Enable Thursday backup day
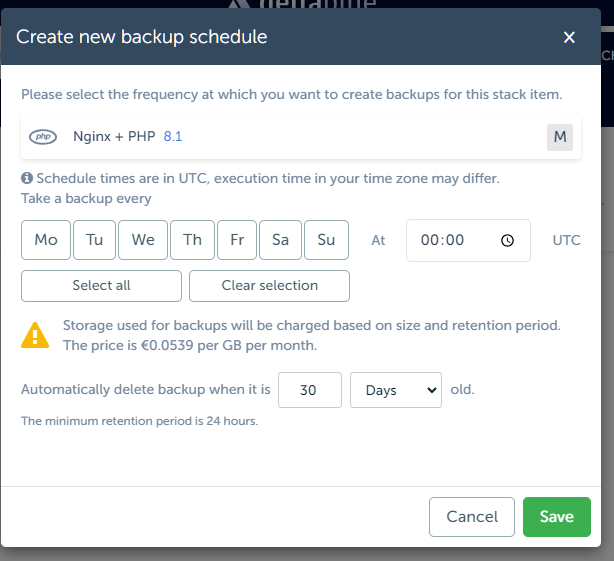The image size is (614, 561). [x=192, y=240]
